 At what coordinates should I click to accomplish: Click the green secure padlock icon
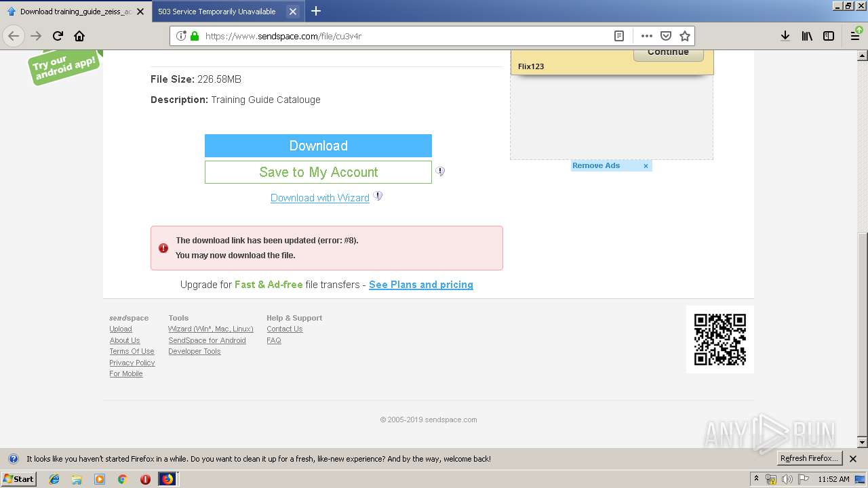[x=194, y=36]
